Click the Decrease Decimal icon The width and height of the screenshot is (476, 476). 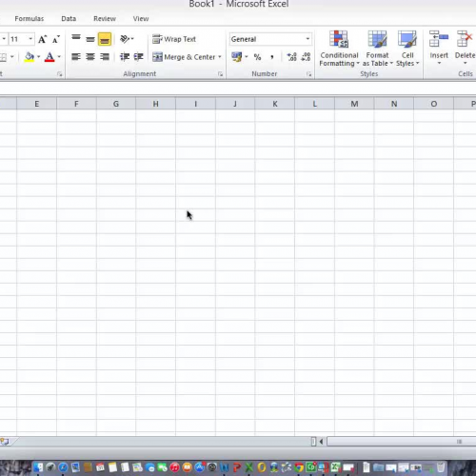[x=306, y=57]
